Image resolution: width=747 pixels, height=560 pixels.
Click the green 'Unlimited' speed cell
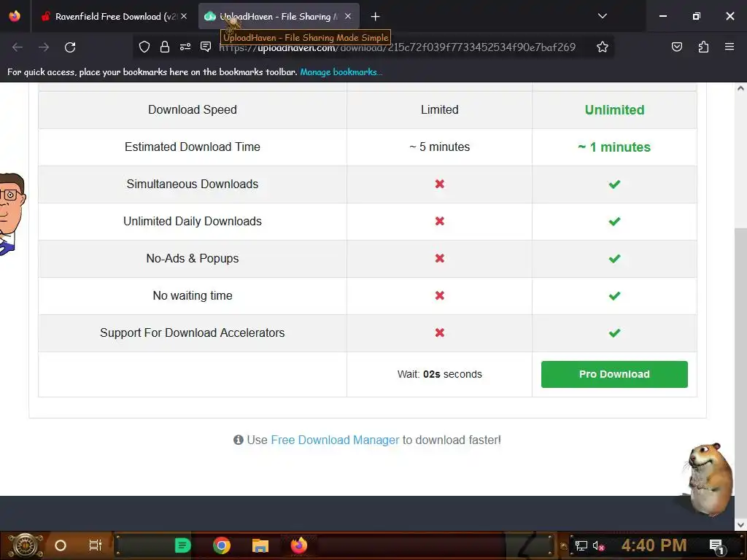(614, 110)
